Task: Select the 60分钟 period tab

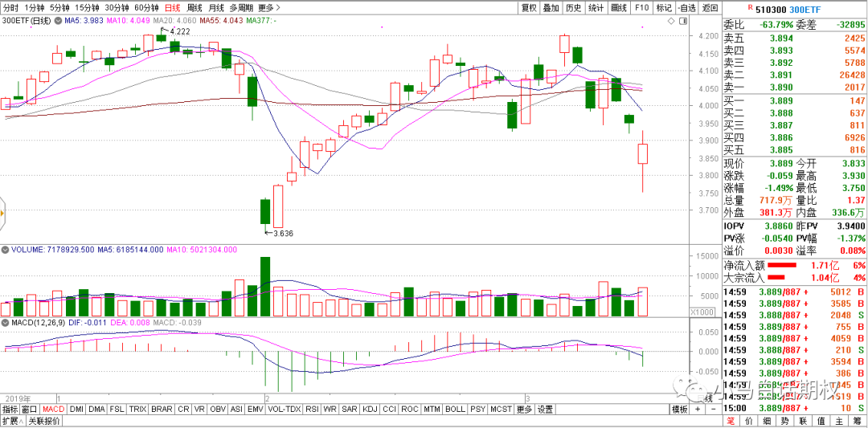Action: 147,8
